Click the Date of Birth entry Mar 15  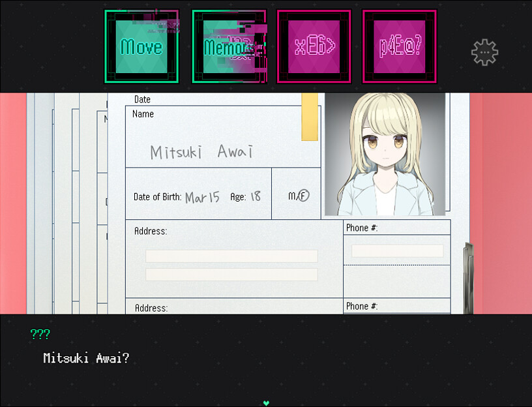coord(202,195)
